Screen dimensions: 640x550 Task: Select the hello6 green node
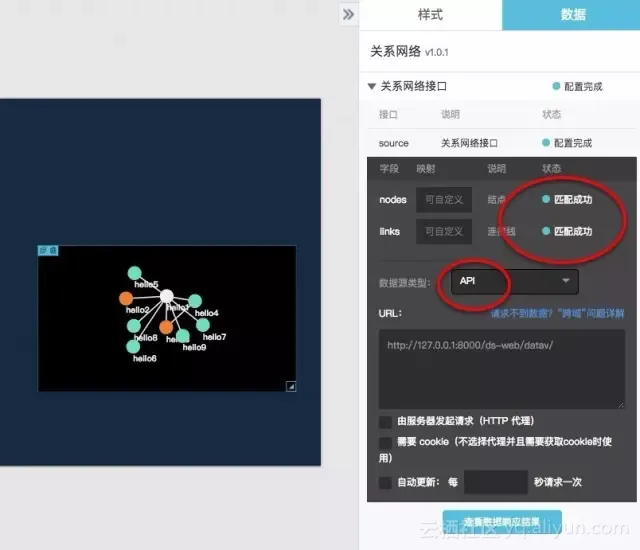[x=133, y=346]
